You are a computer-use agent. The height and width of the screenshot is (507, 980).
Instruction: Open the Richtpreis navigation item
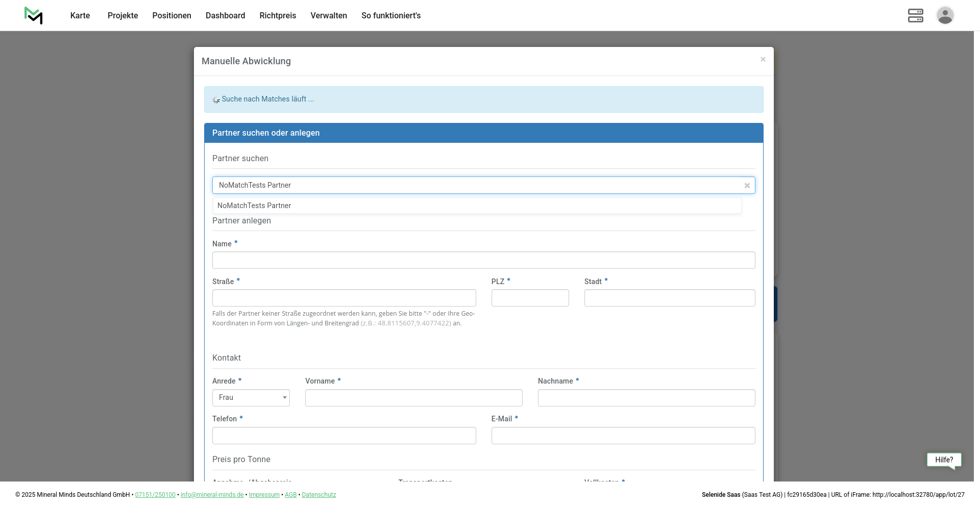click(278, 16)
